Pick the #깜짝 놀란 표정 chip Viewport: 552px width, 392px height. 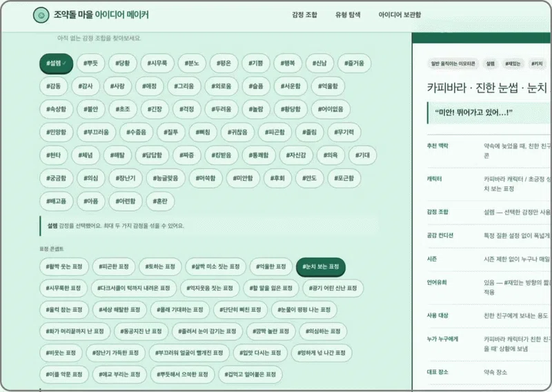click(270, 331)
